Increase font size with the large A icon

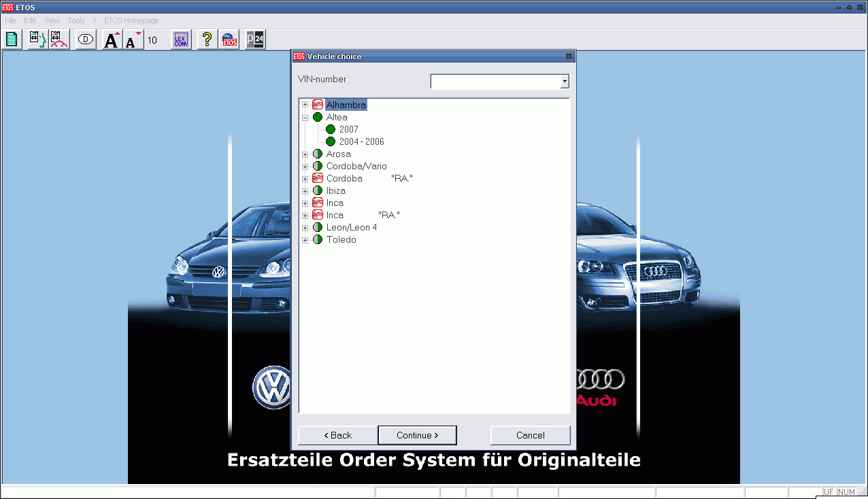[112, 39]
